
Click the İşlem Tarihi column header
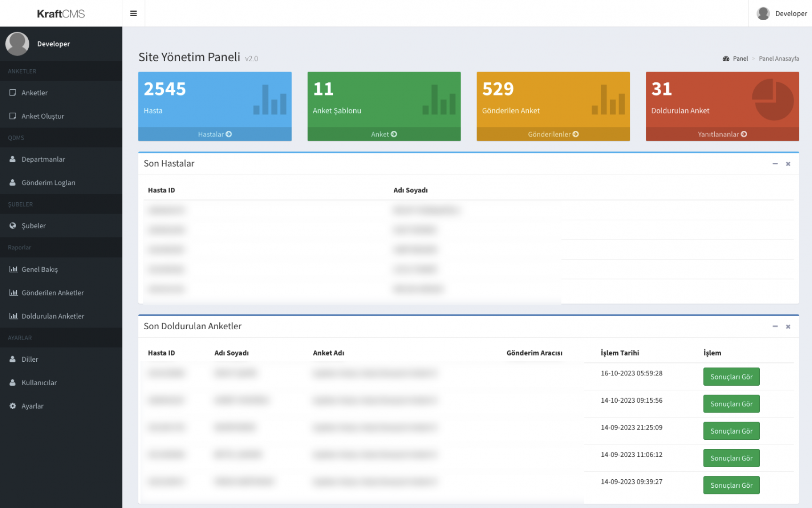click(620, 353)
